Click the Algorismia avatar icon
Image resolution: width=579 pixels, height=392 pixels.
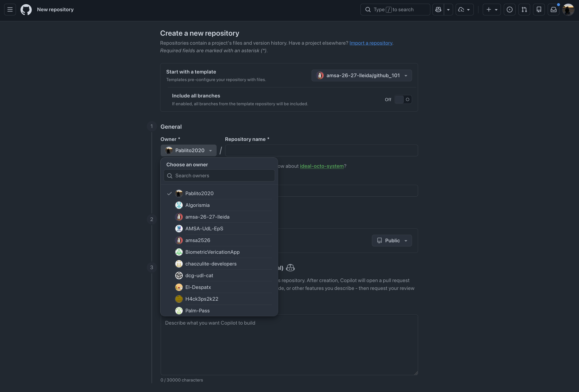(x=179, y=205)
